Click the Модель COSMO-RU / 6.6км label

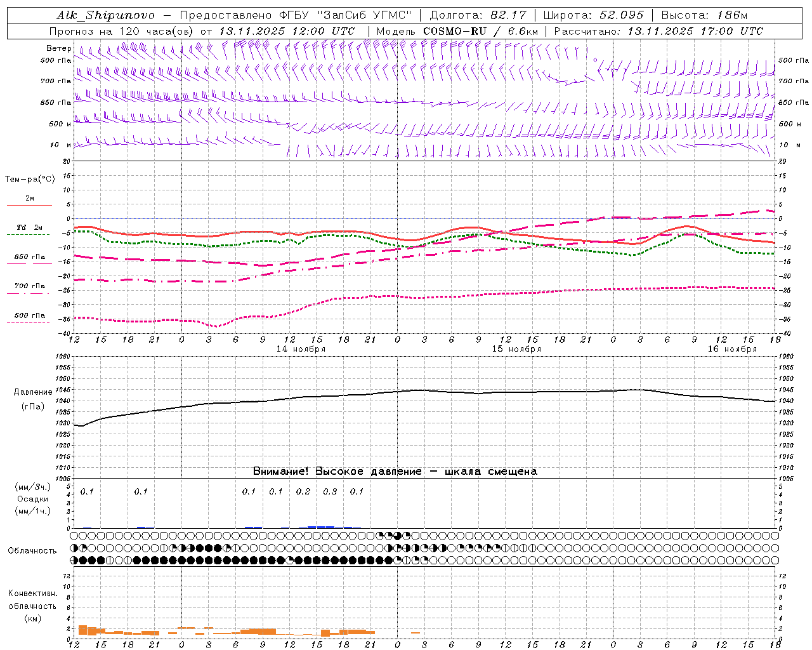pos(457,31)
